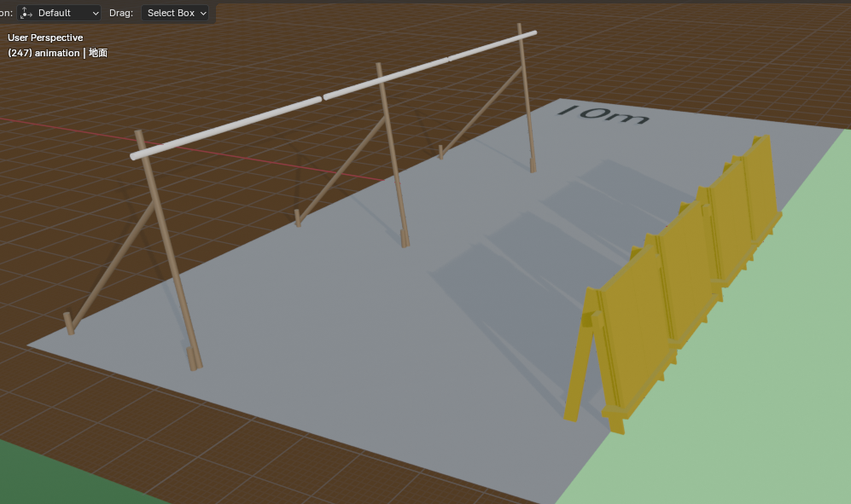Select the rightmost white bar segment

click(x=493, y=45)
